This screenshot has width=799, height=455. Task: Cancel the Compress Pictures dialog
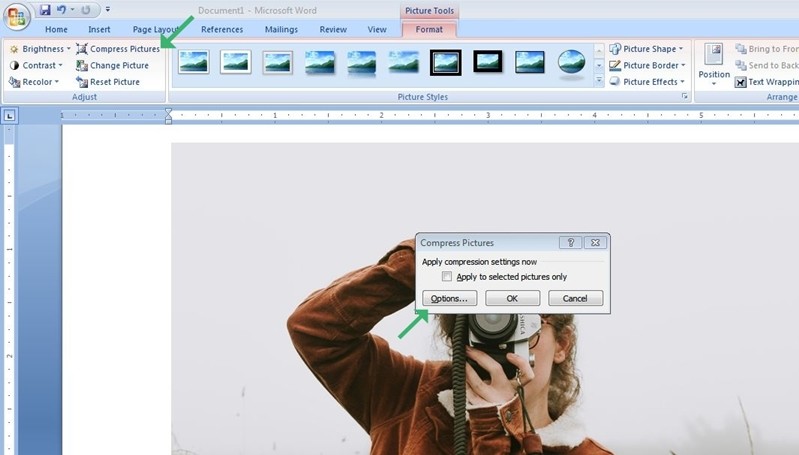(575, 298)
